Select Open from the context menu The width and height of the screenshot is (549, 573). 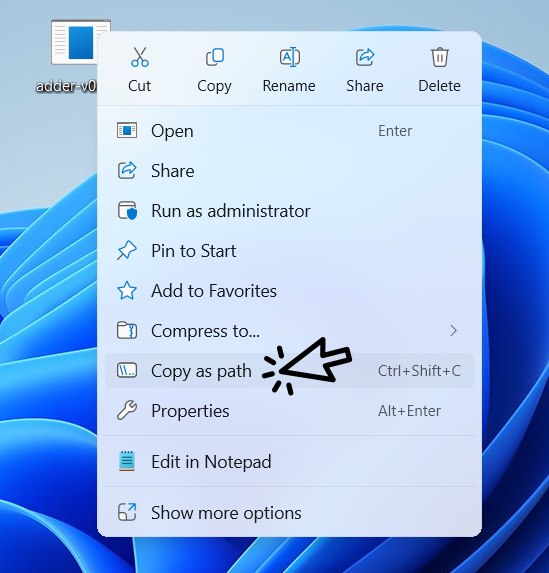pyautogui.click(x=289, y=131)
